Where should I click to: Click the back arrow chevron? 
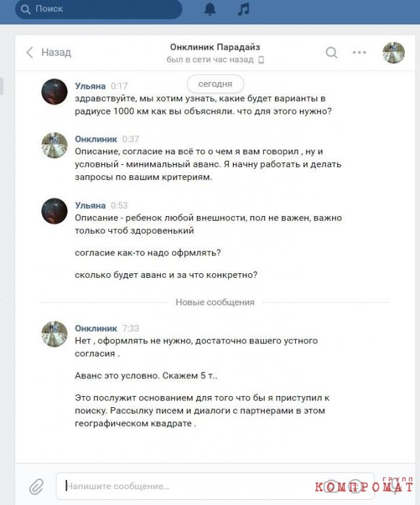coord(30,52)
